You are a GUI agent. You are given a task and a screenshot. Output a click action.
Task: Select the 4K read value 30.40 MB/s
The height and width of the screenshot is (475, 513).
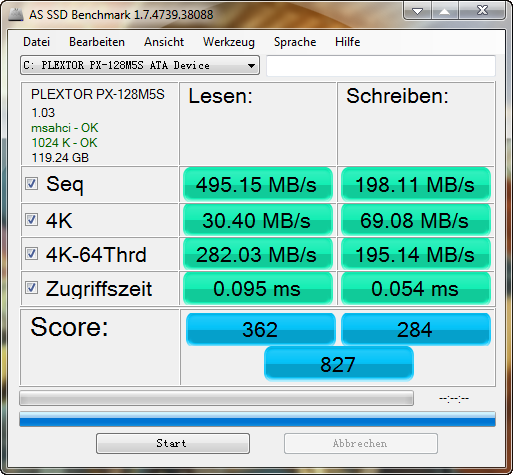(x=258, y=220)
